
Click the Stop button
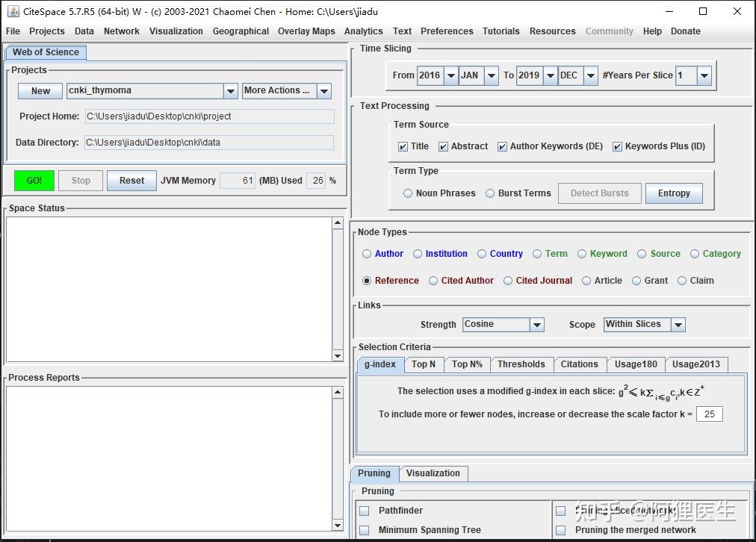coord(81,181)
